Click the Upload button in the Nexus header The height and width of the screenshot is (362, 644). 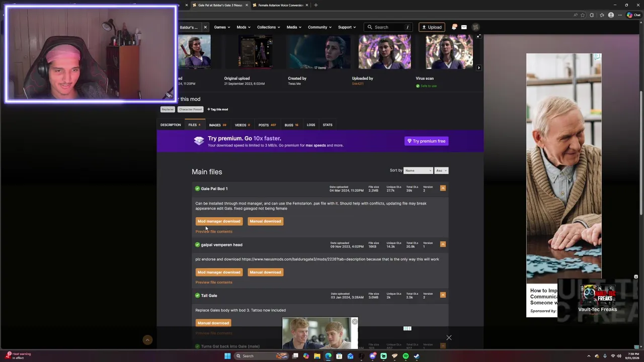[x=432, y=27]
